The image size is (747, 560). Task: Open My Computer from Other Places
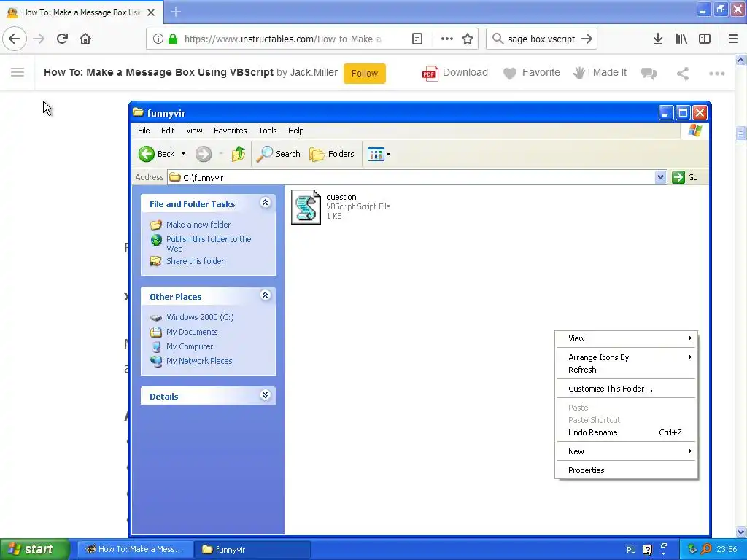point(189,346)
